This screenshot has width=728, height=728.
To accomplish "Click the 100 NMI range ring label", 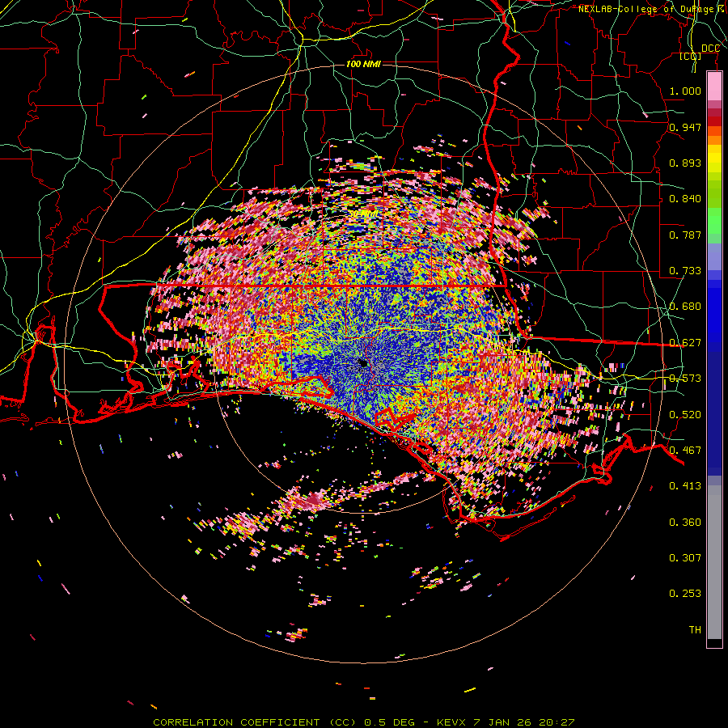I will 363,64.
